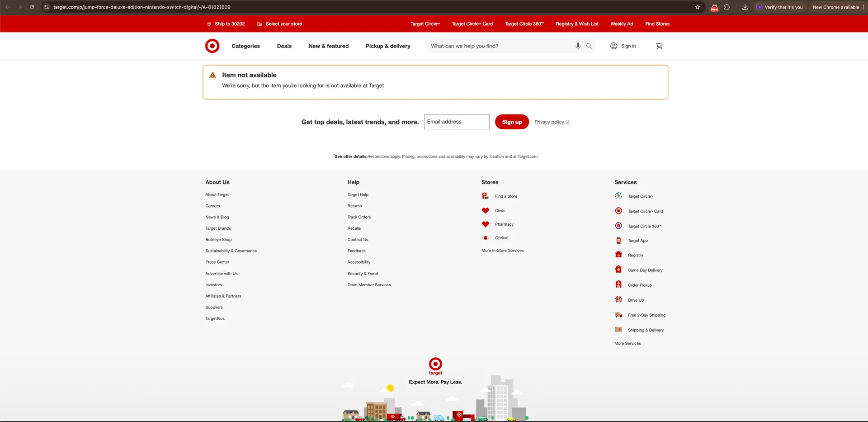Open More Services link
This screenshot has width=868, height=422.
[627, 343]
